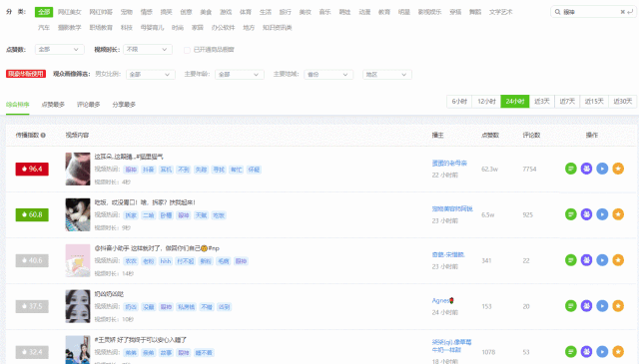
Task: Filter by the 影视娱乐 category
Action: click(429, 12)
